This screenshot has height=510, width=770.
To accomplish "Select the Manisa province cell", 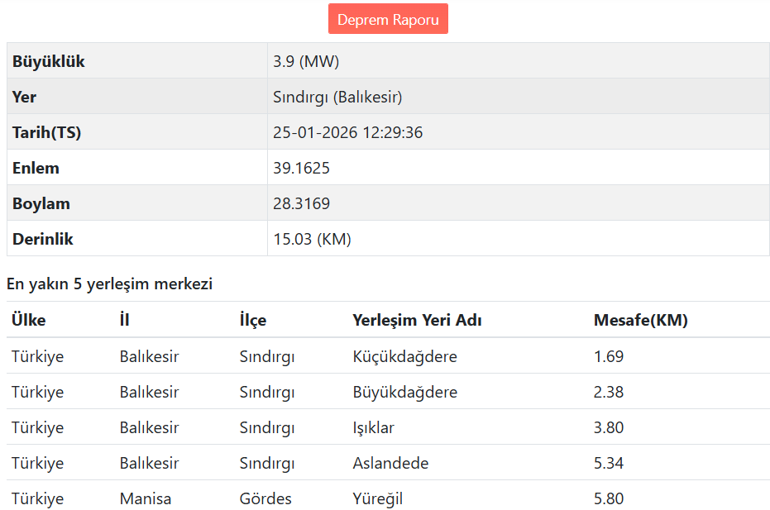I will pyautogui.click(x=145, y=498).
